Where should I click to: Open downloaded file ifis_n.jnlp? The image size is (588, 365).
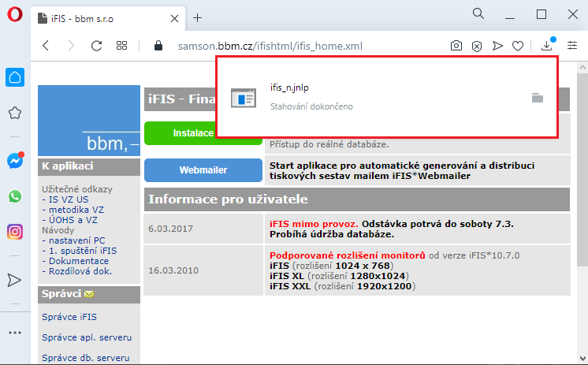[289, 88]
